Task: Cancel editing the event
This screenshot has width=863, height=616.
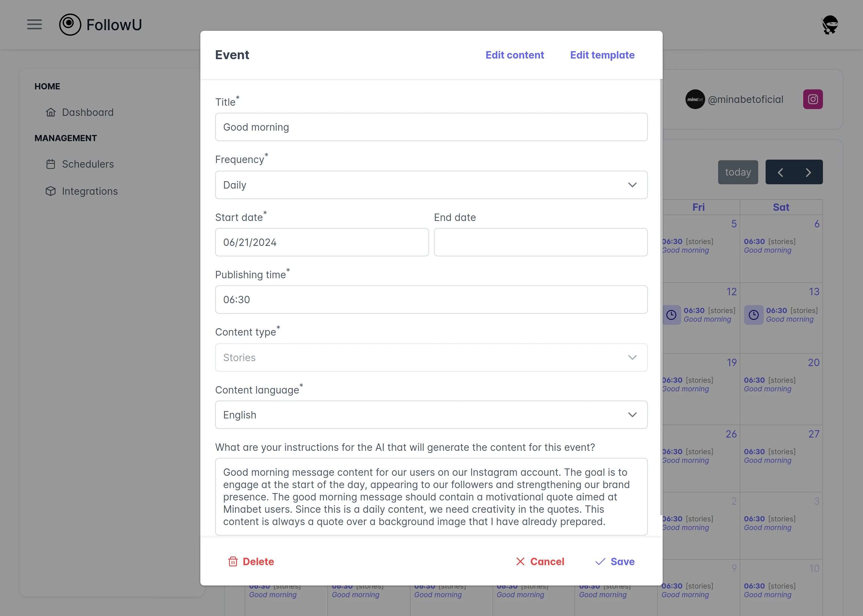Action: click(540, 561)
